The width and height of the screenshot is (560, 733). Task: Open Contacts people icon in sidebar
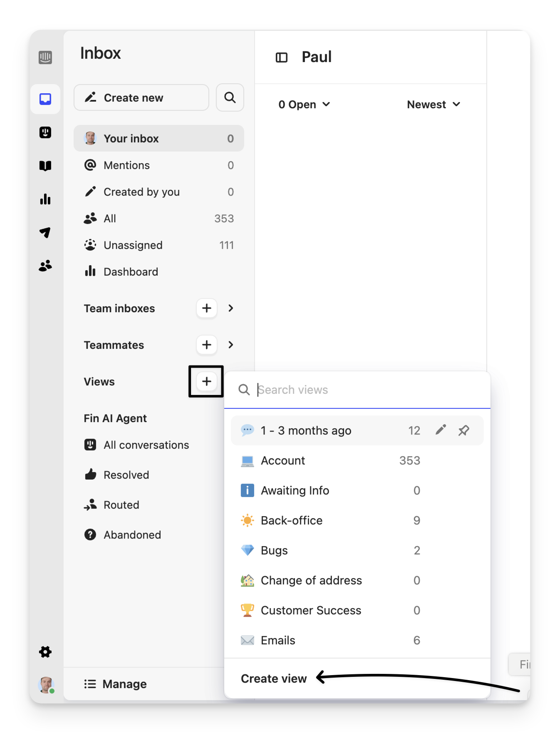point(45,266)
